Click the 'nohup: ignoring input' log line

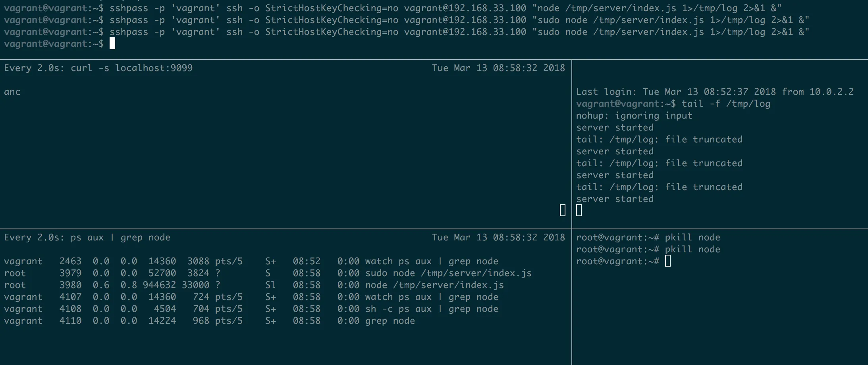[x=634, y=116]
